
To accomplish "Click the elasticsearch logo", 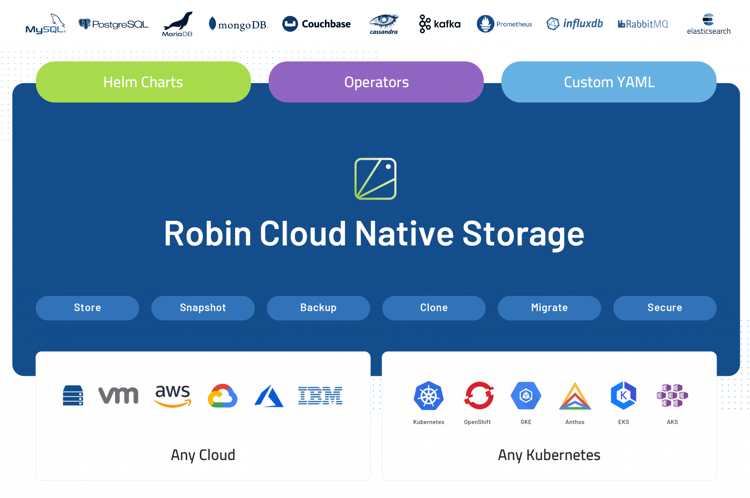I will (708, 24).
